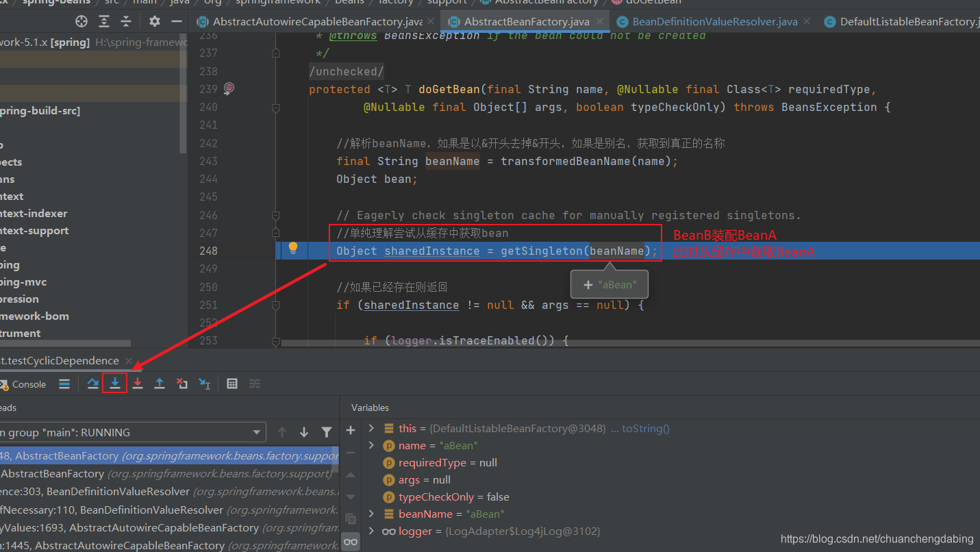
Task: Select the resolveReference:303 BeanDefinitionValueResolver frame
Action: [x=169, y=491]
